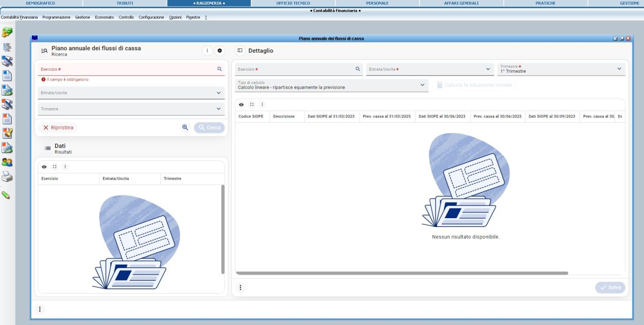Click the green pencil icon in sidebar

(6, 195)
